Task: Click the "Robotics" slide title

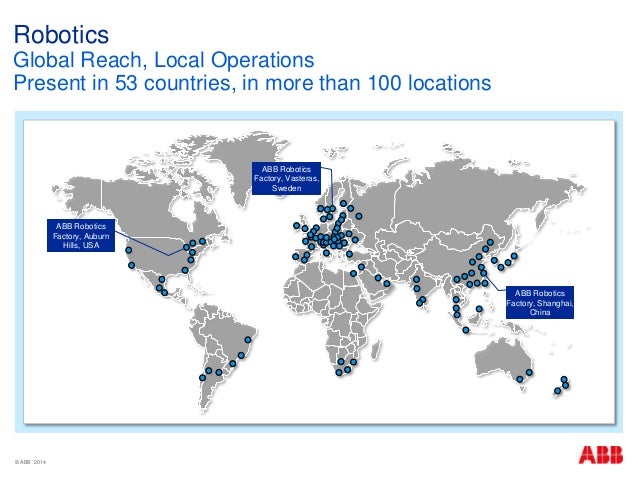Action: click(61, 34)
